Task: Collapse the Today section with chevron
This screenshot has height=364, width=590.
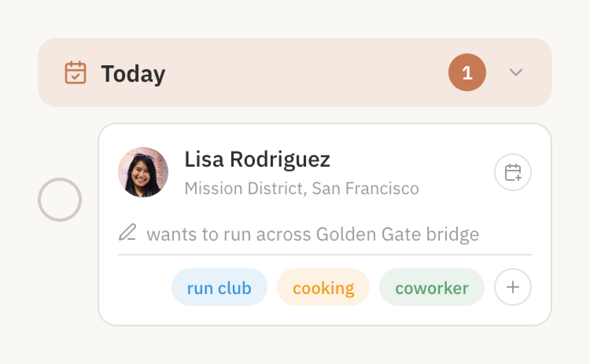Action: pos(516,72)
